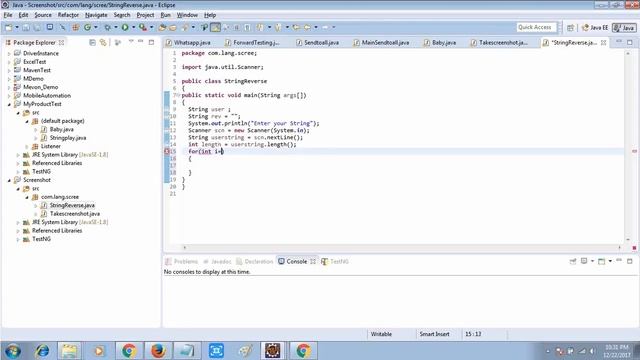Switch to the Java perspective
This screenshot has width=640, height=360.
(x=624, y=27)
